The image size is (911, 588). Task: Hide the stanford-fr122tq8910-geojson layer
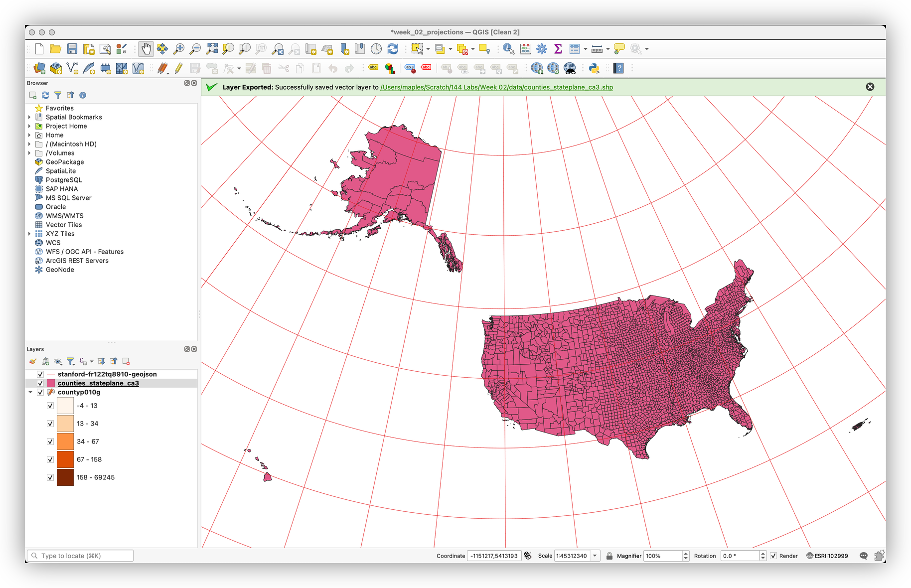(x=40, y=374)
